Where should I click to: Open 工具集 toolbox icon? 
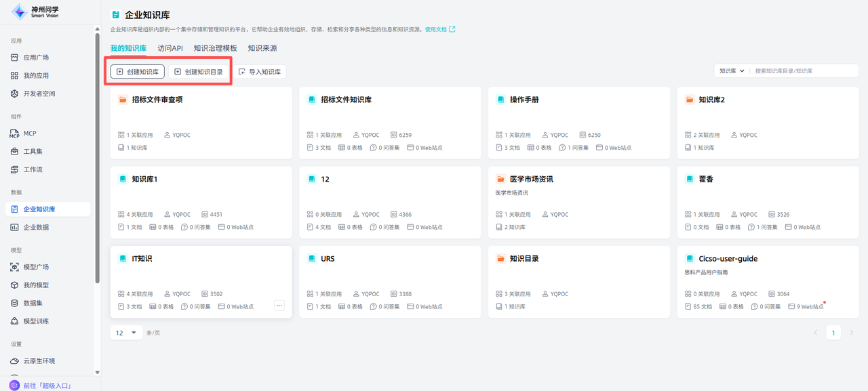[14, 152]
